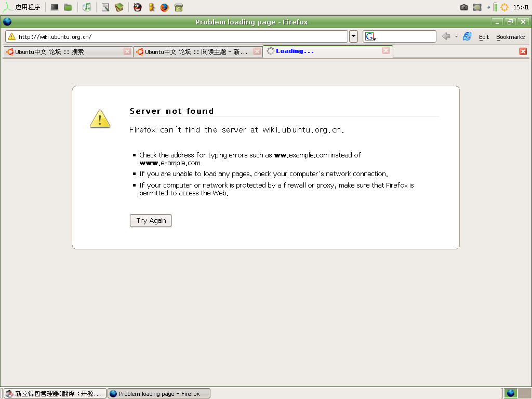Viewport: 532px width, 399px height.
Task: Click the screen capture frame icon in the tray
Action: coord(477,7)
